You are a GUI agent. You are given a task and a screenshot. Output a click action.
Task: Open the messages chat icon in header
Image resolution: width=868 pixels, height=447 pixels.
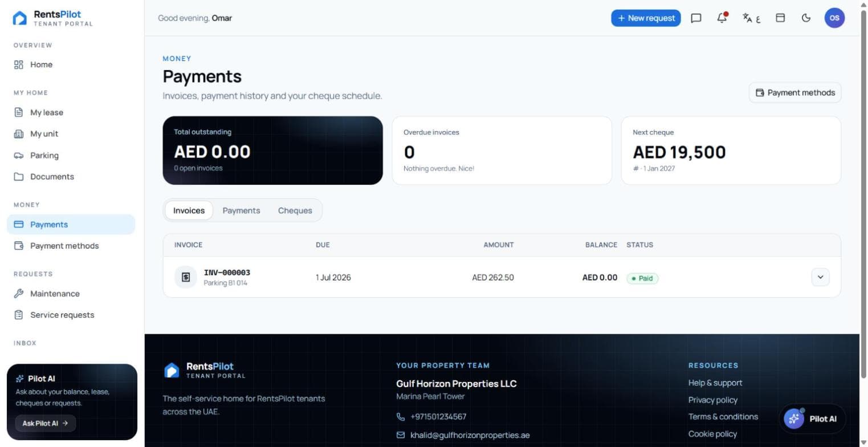pos(696,18)
